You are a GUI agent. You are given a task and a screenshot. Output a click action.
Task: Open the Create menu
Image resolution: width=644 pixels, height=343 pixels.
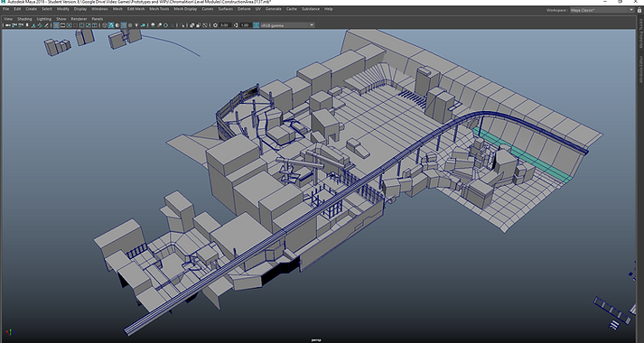click(x=32, y=9)
